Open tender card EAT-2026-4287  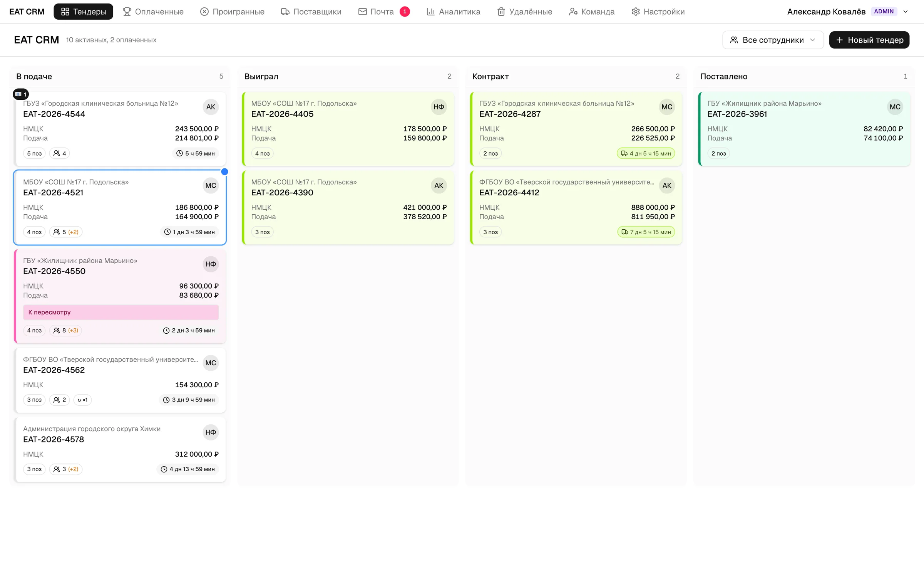pos(576,129)
